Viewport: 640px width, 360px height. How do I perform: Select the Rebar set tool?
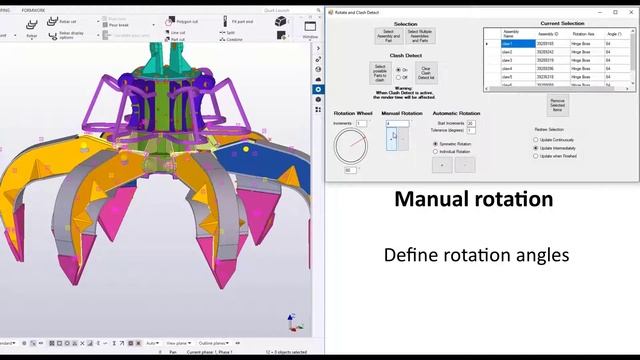(62, 21)
